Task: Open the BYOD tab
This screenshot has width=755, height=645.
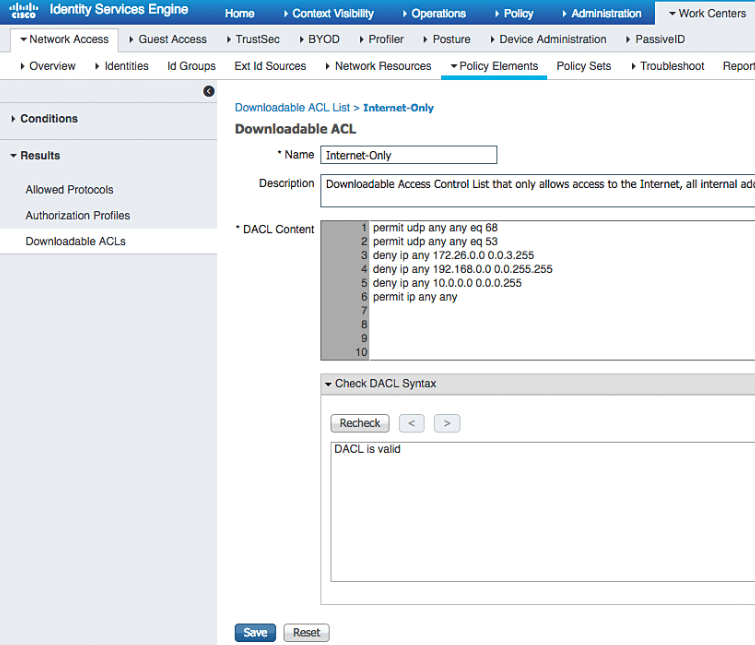Action: point(319,39)
